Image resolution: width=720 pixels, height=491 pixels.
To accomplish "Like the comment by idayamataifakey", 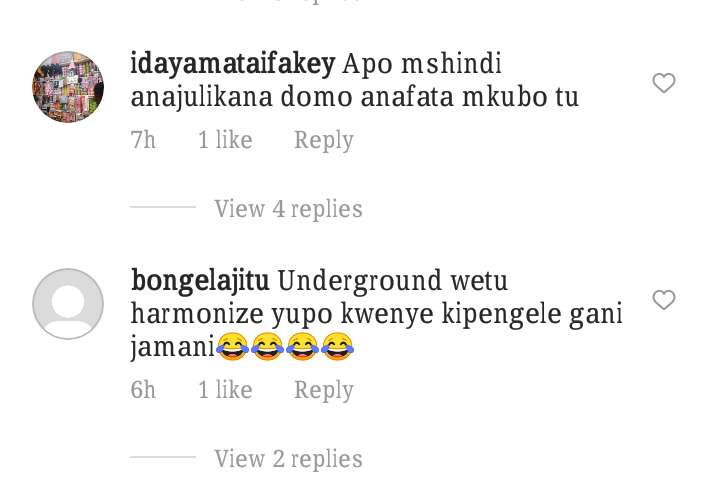I will pos(664,83).
